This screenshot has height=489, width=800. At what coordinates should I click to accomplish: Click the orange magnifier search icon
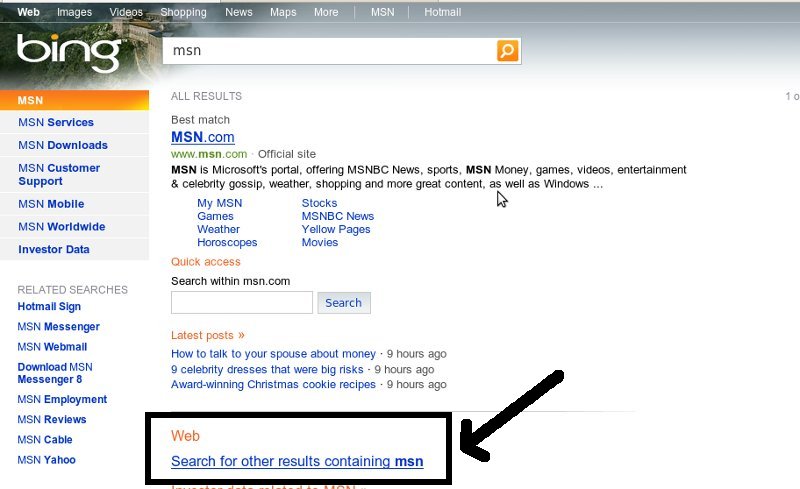click(507, 51)
